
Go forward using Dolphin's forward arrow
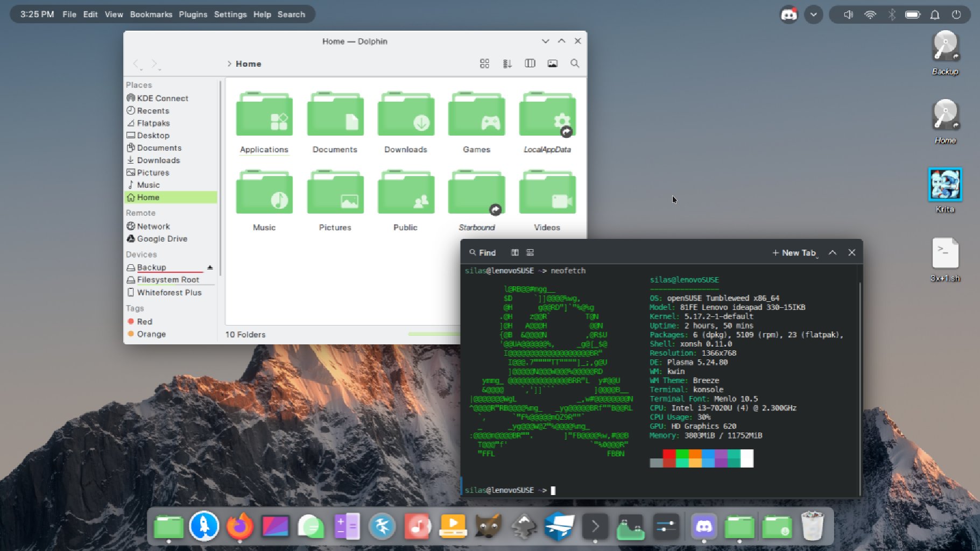(155, 64)
